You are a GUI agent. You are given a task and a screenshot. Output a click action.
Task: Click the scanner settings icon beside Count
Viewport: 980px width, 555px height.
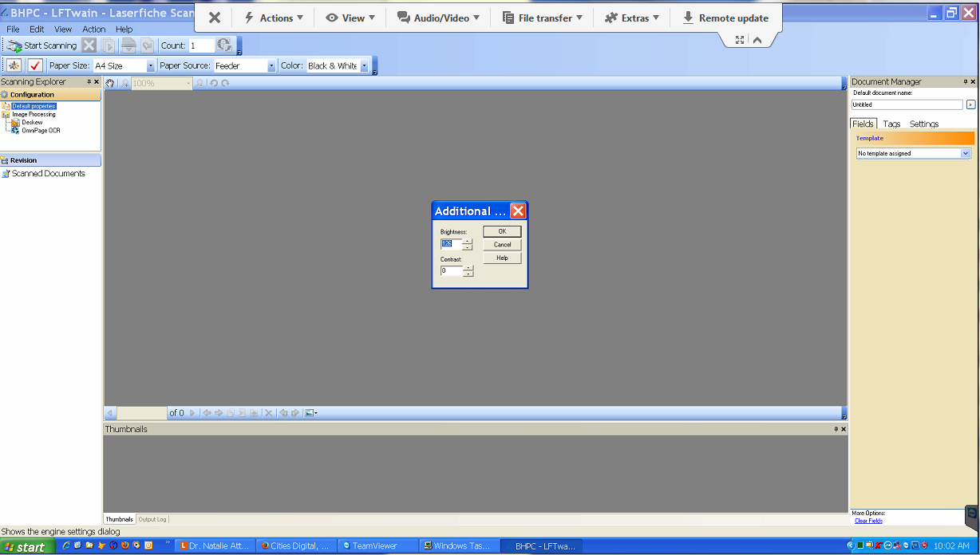tap(224, 46)
